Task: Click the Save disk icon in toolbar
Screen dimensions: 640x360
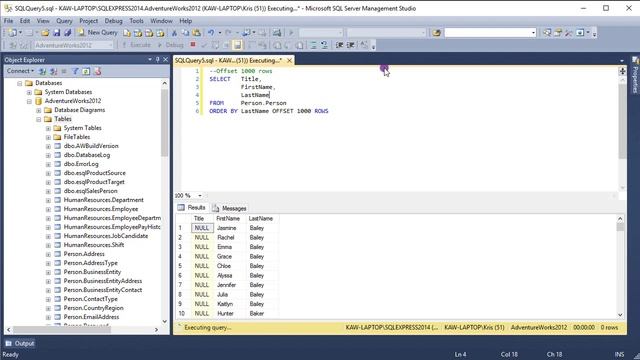Action: [57, 33]
